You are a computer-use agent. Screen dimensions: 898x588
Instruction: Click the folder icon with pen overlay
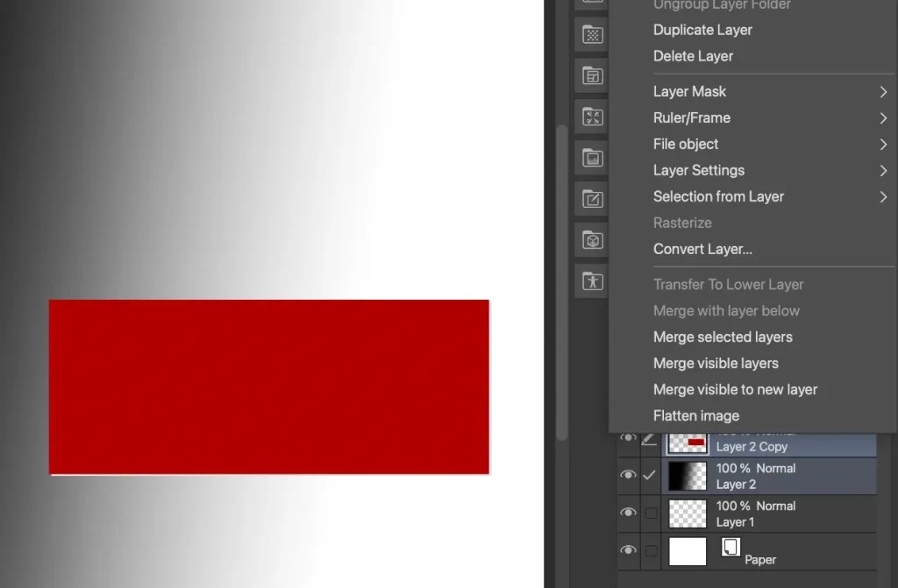coord(592,199)
